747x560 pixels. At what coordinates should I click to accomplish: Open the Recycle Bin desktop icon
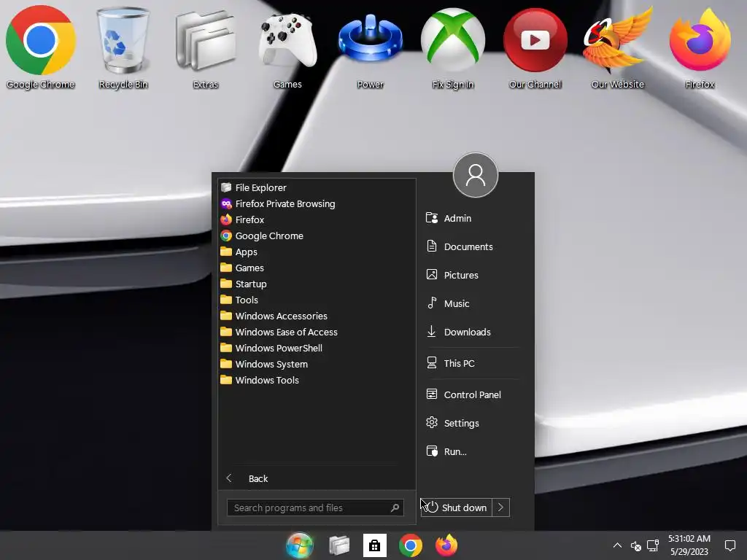point(123,47)
